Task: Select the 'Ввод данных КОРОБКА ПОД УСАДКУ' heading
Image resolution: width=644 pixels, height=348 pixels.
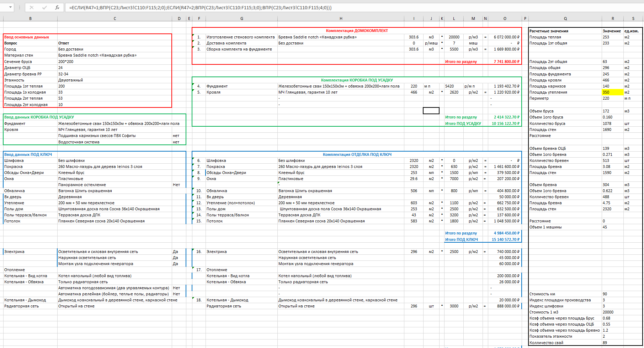Action: click(x=39, y=117)
